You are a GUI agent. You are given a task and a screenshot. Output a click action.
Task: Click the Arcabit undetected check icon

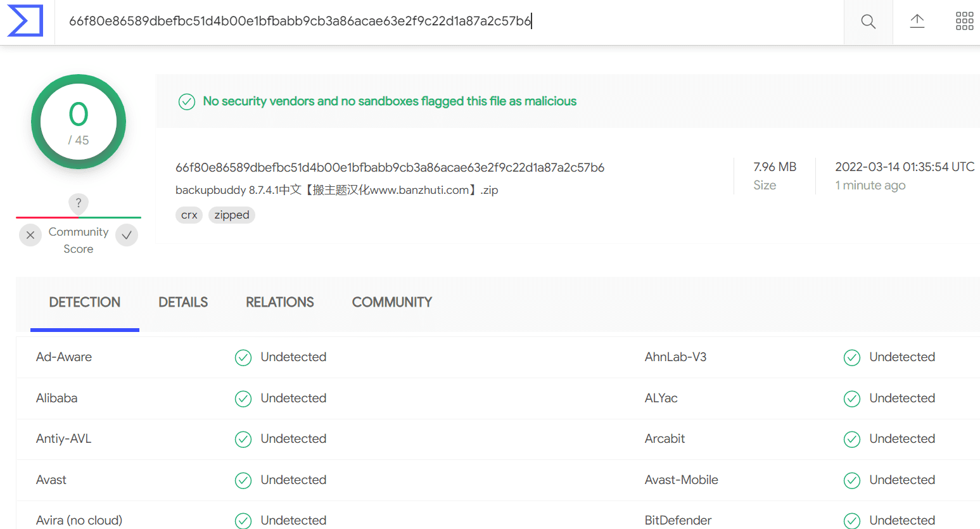coord(852,440)
